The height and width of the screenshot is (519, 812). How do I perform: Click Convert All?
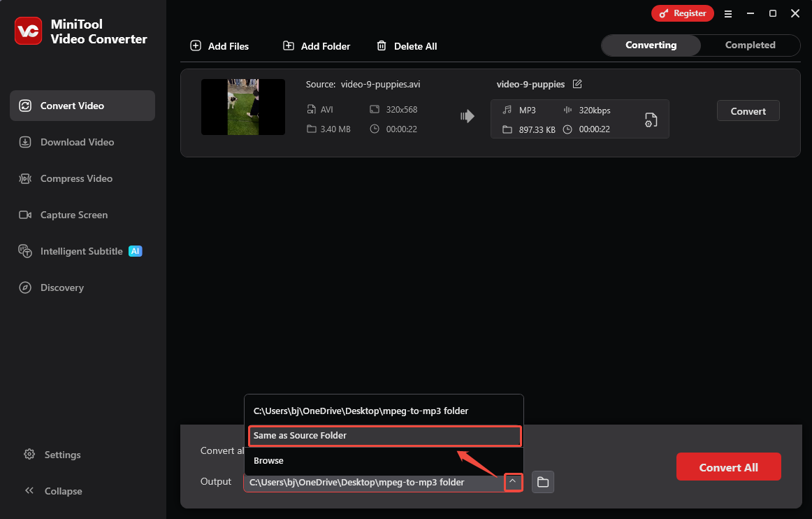coord(728,467)
